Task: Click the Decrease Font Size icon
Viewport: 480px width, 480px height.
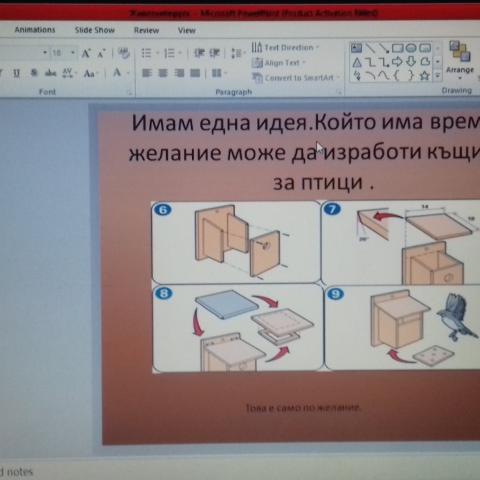Action: (x=101, y=53)
